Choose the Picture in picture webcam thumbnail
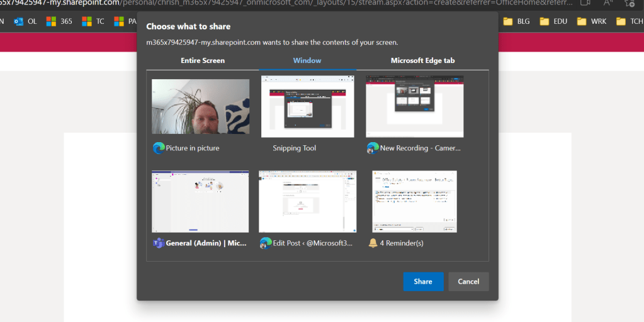Image resolution: width=644 pixels, height=322 pixels. coord(200,107)
